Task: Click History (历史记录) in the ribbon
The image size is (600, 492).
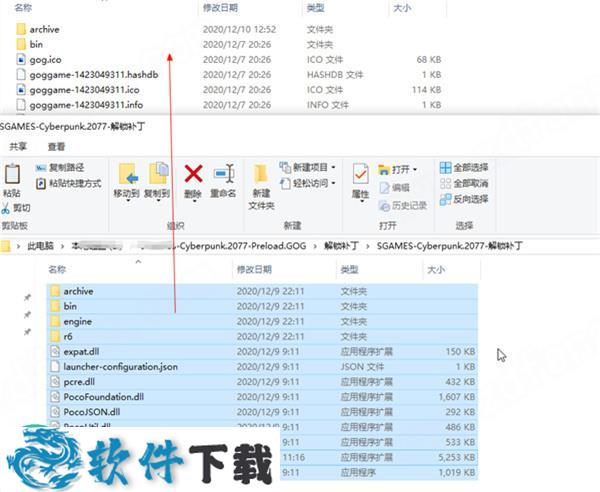Action: pyautogui.click(x=403, y=206)
